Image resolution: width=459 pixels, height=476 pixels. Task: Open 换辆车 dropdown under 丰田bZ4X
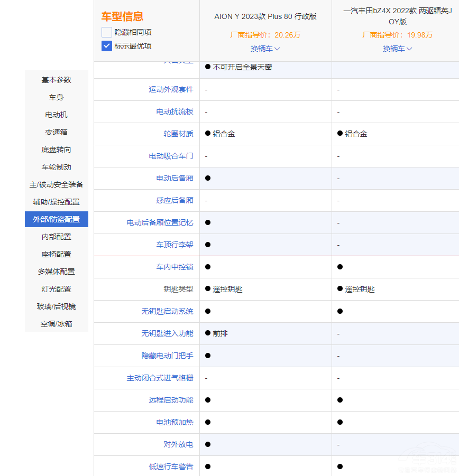click(x=397, y=48)
